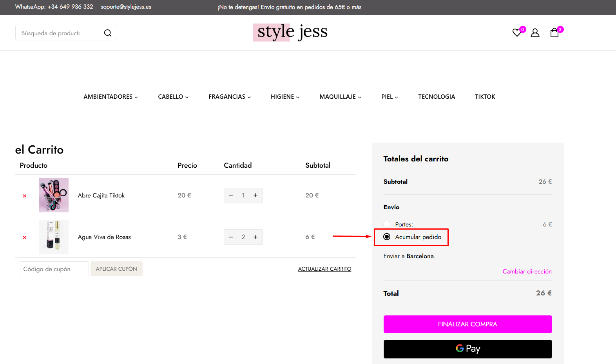Remove Abre Cajita Tiktok from cart
This screenshot has height=364, width=616.
coord(25,196)
